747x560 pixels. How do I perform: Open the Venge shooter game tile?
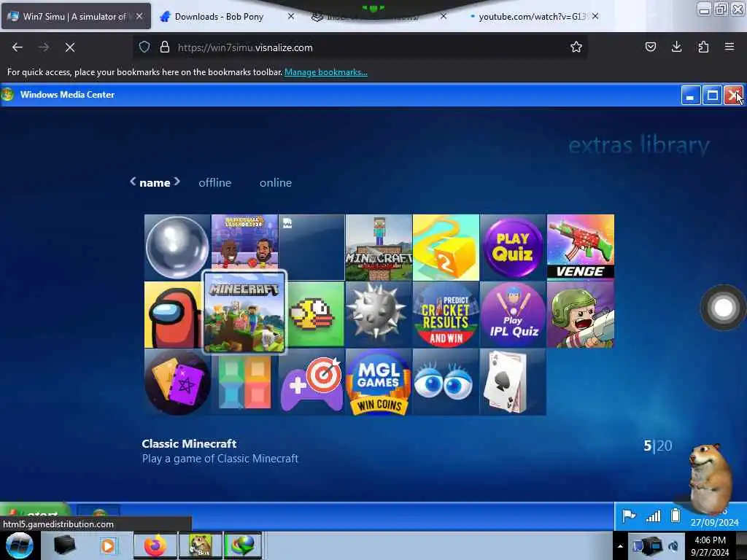click(x=580, y=247)
